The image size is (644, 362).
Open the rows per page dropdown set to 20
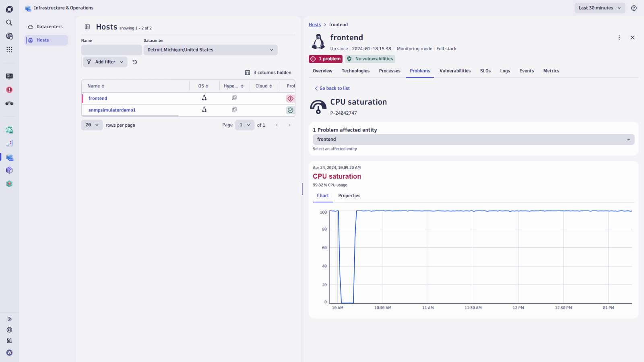tap(92, 125)
